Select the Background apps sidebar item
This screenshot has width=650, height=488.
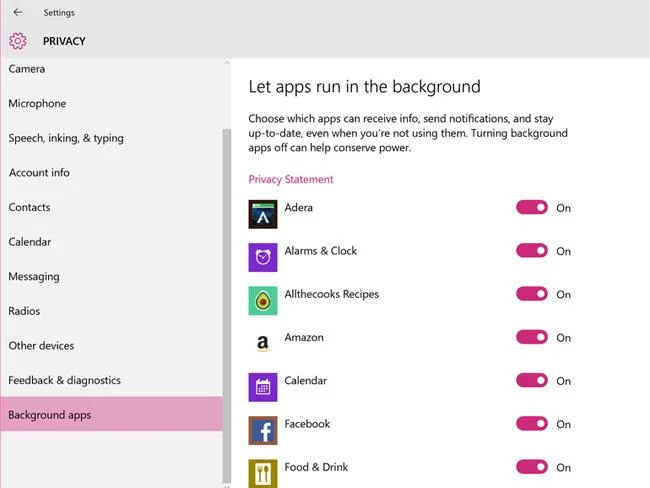[x=111, y=415]
